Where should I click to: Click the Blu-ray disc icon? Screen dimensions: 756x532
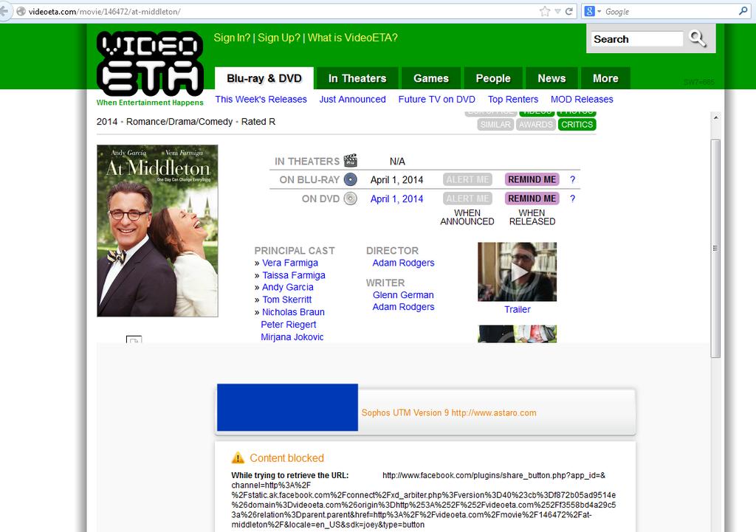pos(351,180)
